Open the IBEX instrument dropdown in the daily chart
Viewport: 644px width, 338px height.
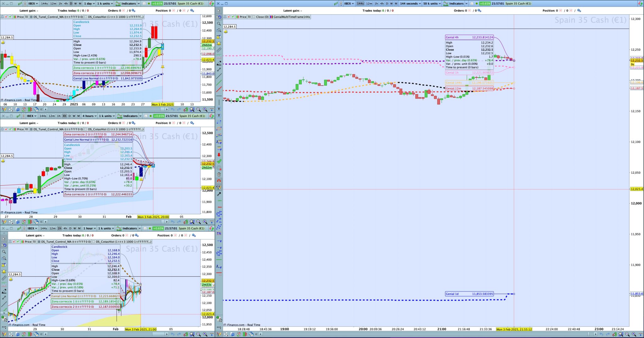click(x=33, y=3)
